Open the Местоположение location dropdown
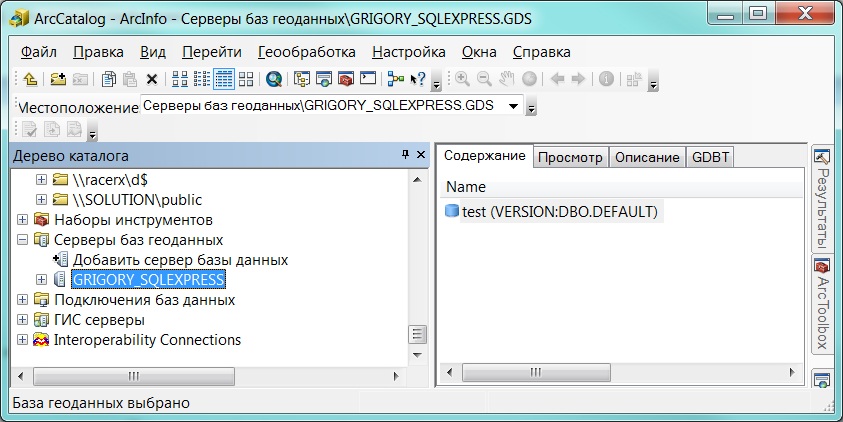Image resolution: width=843 pixels, height=422 pixels. point(513,106)
